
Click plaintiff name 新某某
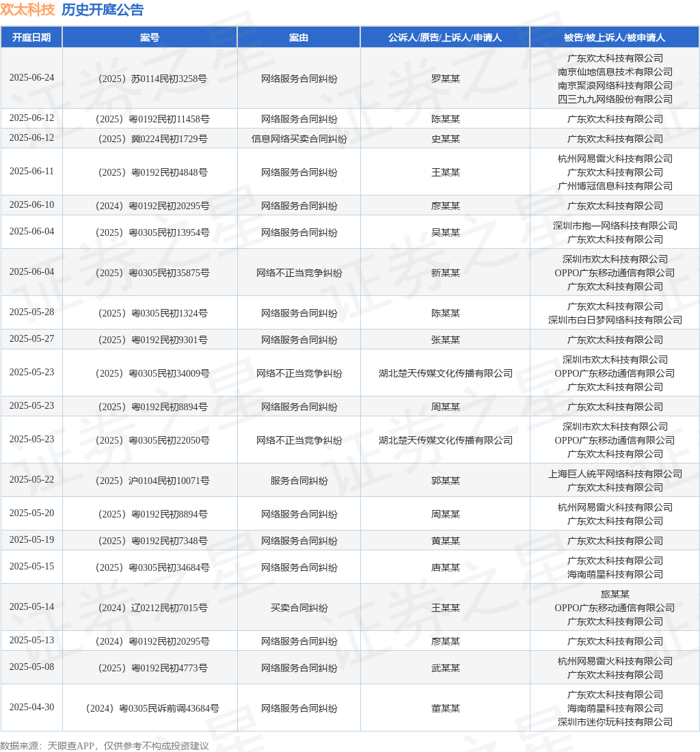click(x=446, y=273)
